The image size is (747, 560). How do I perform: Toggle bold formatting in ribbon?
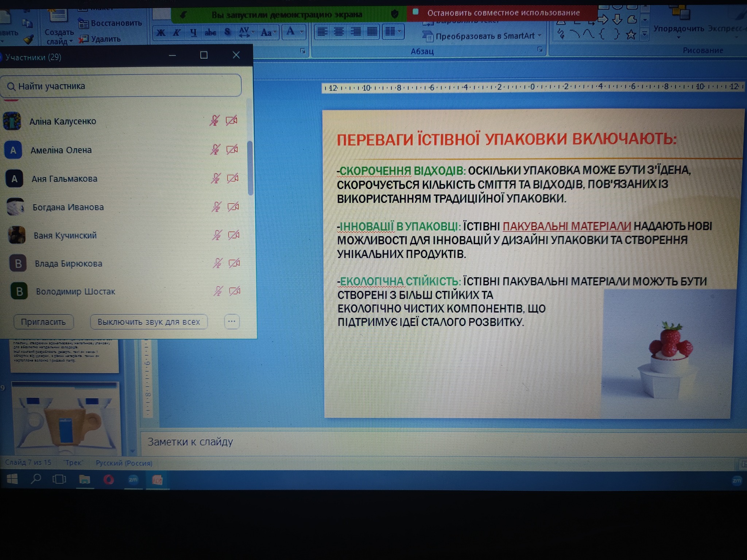pos(160,33)
